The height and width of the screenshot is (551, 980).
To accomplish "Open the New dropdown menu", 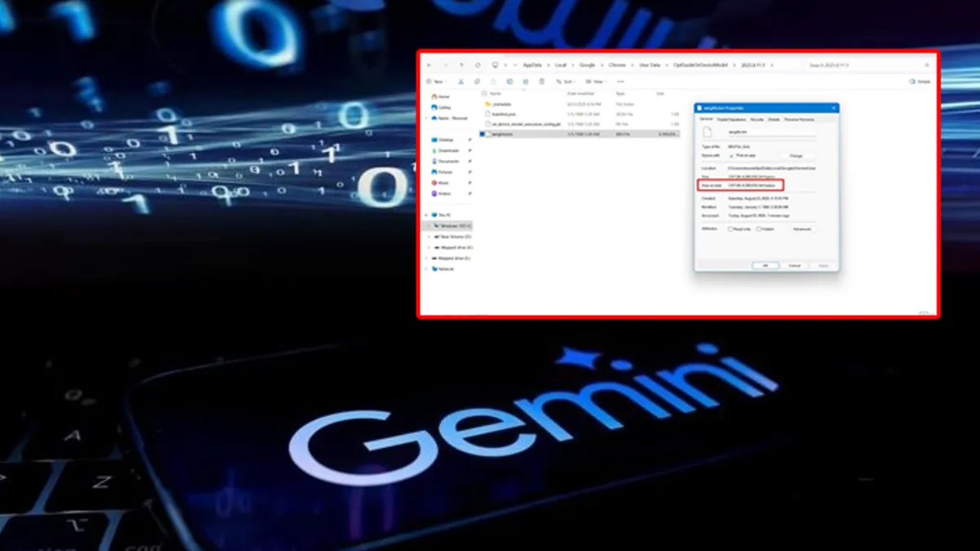I will [437, 82].
